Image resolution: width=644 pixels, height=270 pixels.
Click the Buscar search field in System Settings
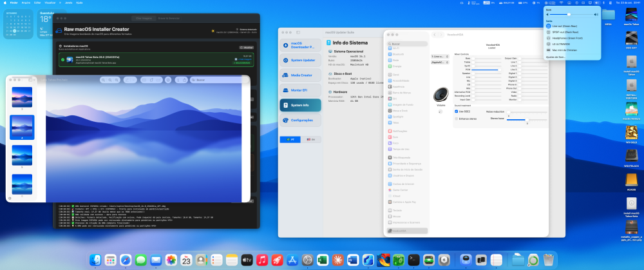[x=408, y=44]
